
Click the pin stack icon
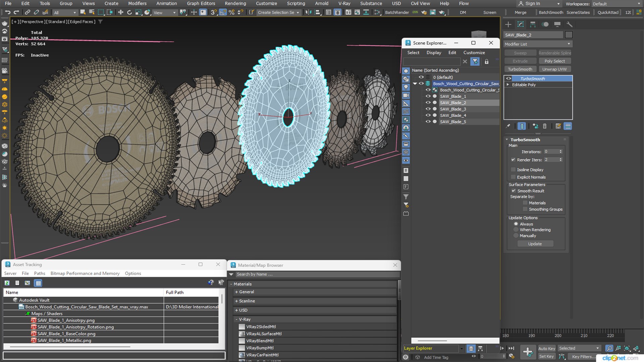[x=508, y=126]
